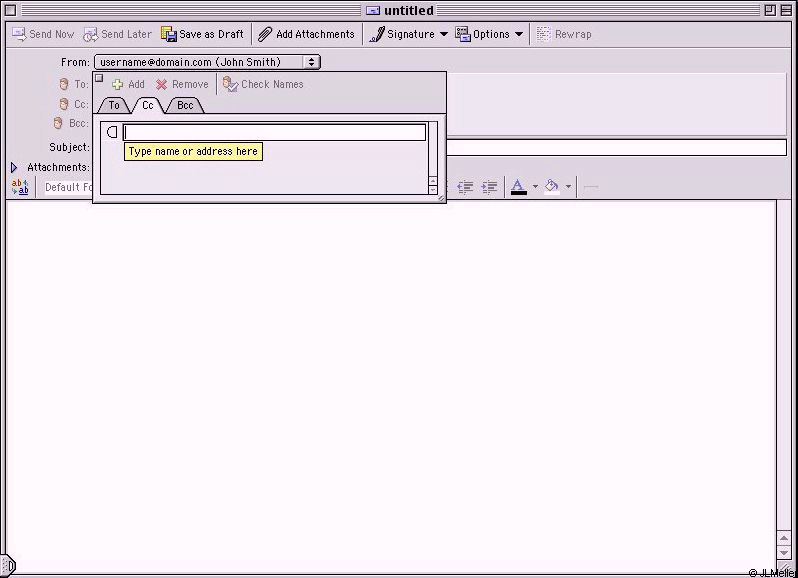The height and width of the screenshot is (578, 798).
Task: Click the bottom-left corner pane toggle icon
Action: (x=8, y=565)
